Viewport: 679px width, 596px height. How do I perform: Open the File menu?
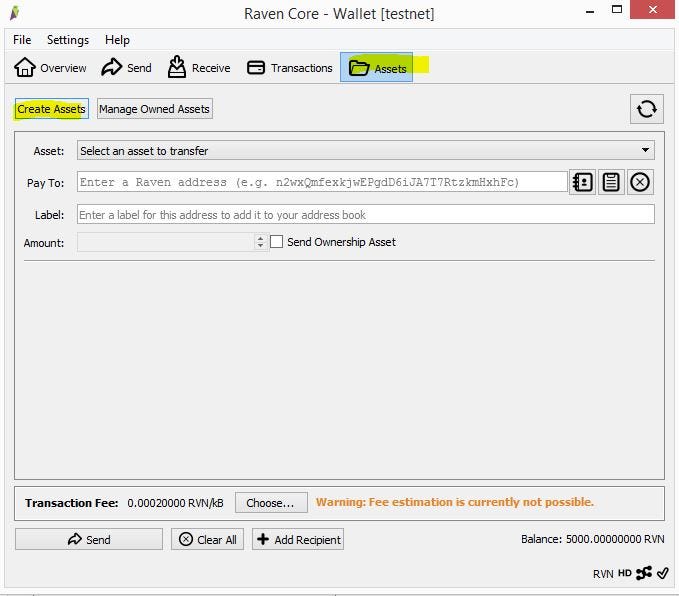coord(22,40)
